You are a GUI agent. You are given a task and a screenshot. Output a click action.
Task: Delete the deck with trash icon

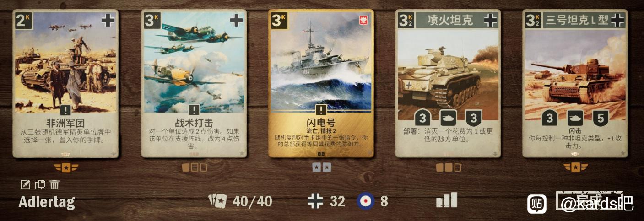[54, 185]
